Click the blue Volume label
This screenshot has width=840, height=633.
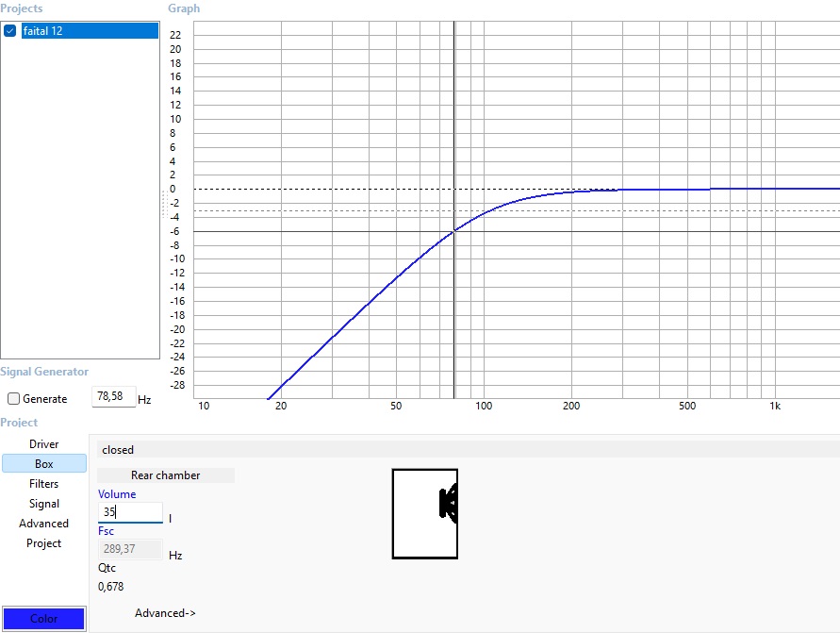point(117,494)
